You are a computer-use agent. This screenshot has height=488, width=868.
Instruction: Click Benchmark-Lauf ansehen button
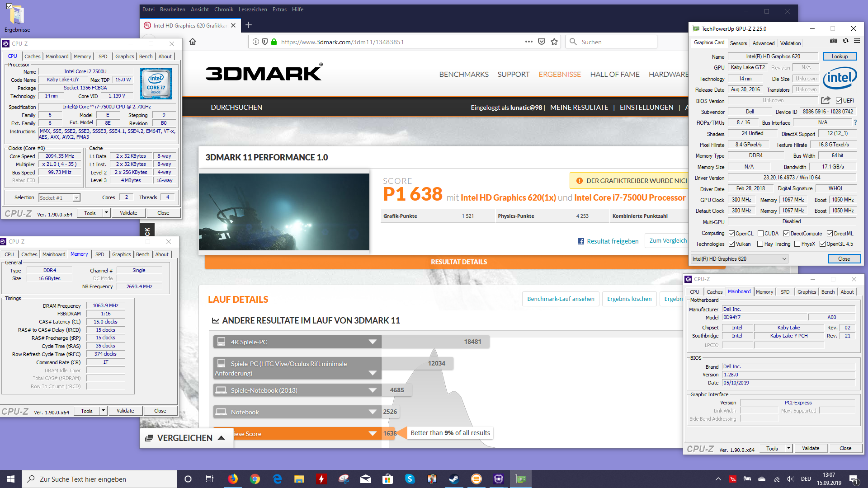click(x=561, y=299)
